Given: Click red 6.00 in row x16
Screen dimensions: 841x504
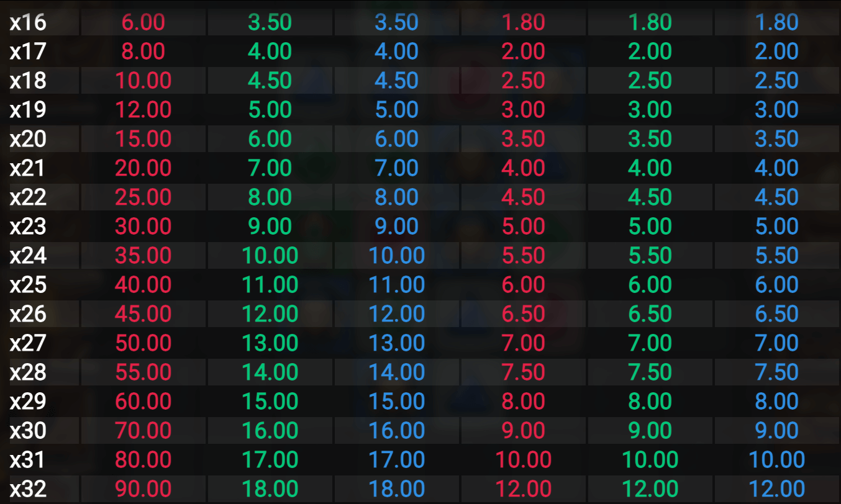Looking at the screenshot, I should [143, 22].
